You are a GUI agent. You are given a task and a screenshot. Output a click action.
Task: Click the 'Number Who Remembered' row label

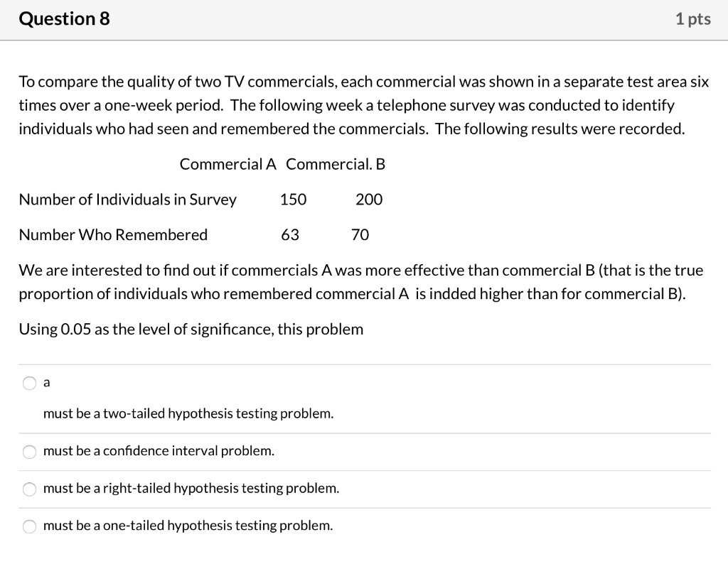[112, 235]
